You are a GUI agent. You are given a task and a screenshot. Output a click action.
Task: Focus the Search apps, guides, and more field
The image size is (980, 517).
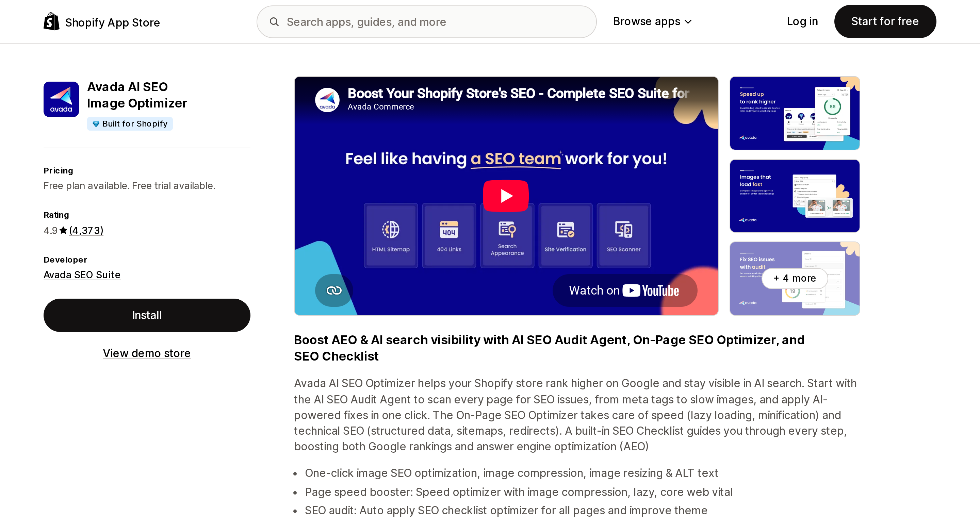[426, 22]
